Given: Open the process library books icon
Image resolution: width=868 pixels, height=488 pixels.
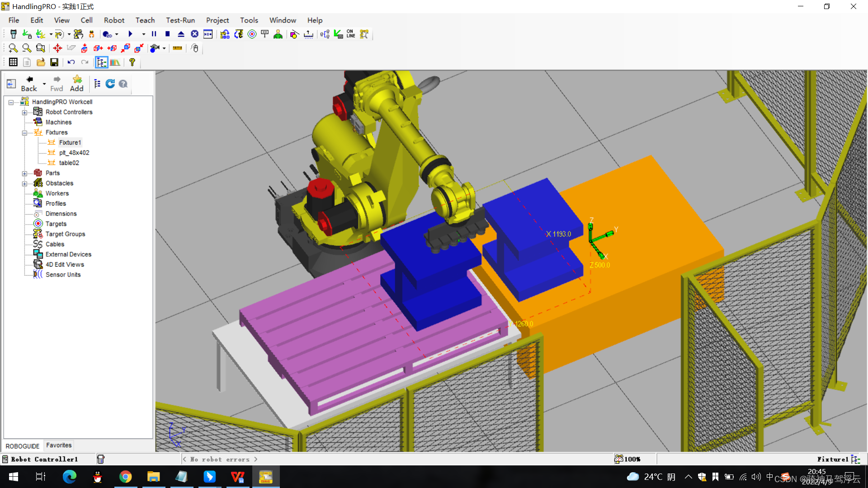Looking at the screenshot, I should 115,62.
